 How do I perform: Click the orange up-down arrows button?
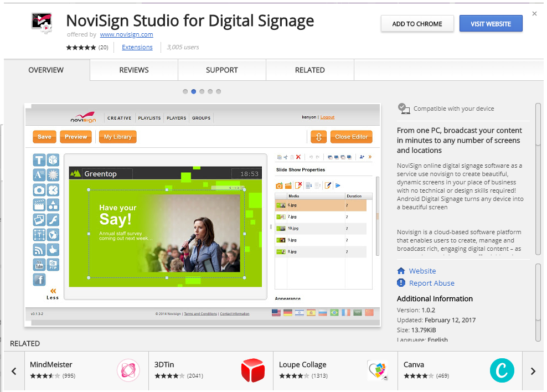pyautogui.click(x=318, y=137)
